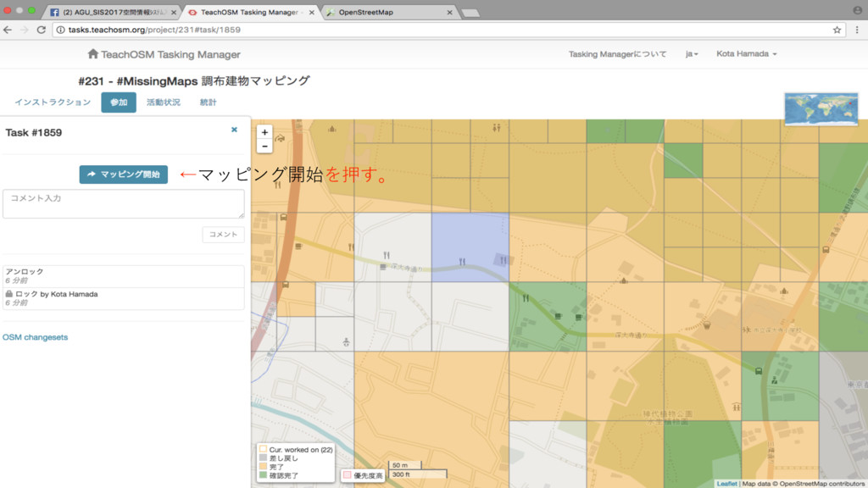Reload the page in the browser
This screenshot has width=868, height=488.
42,29
